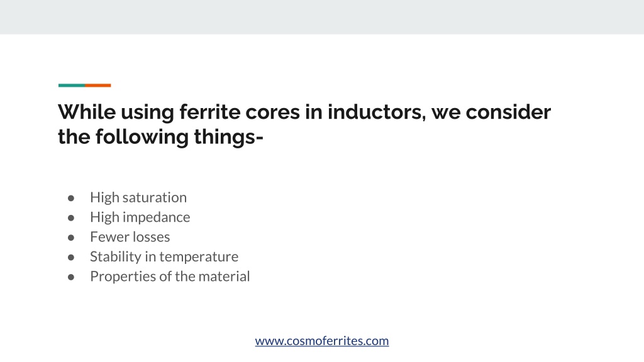Click the teal segment of the accent line
The image size is (644, 362).
(x=72, y=85)
